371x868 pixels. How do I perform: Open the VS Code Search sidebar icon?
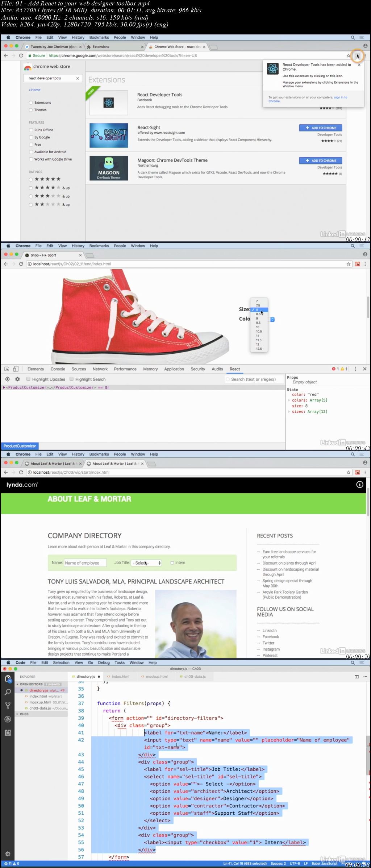8,692
